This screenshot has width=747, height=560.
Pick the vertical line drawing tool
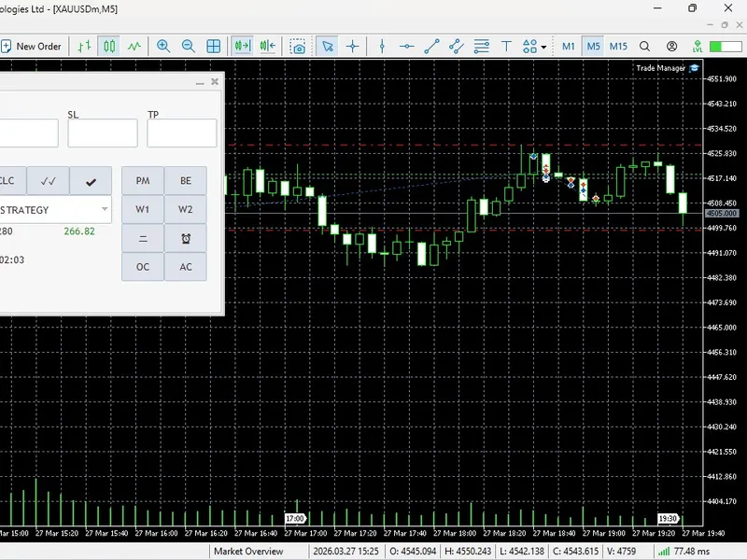tap(382, 46)
